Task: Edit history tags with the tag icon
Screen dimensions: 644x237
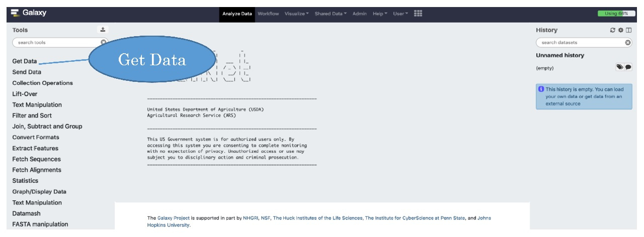Action: click(x=620, y=67)
